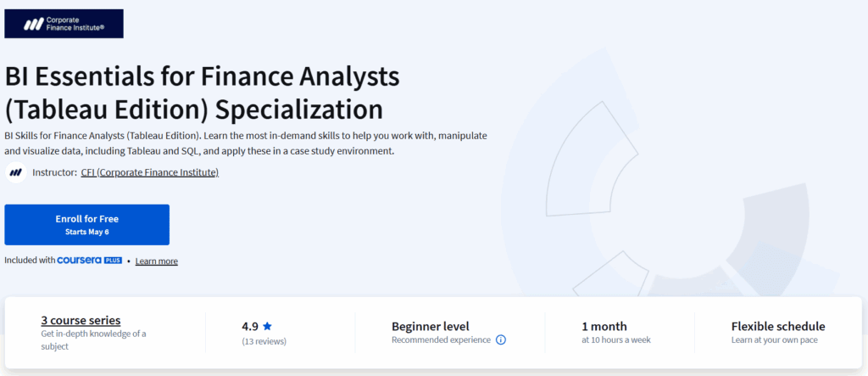Click the Recommended experience text
Screen dimensions: 868x376
pyautogui.click(x=441, y=340)
